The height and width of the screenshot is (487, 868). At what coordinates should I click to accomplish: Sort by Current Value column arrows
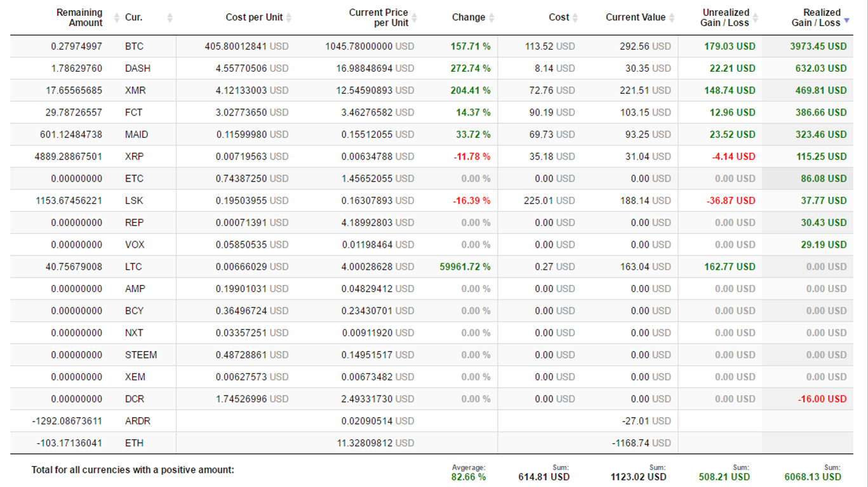[672, 18]
